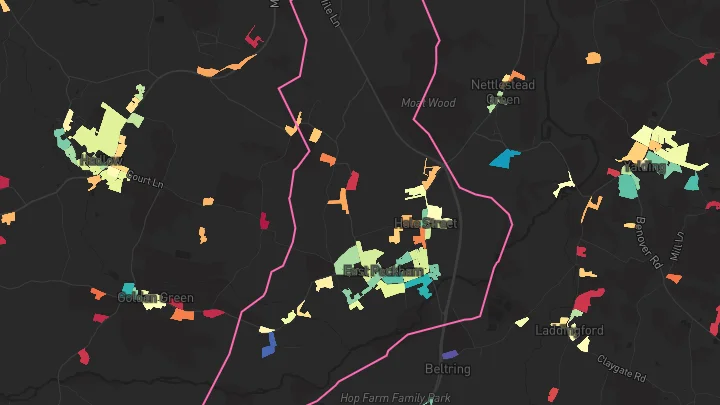Click the Moat Wood label
This screenshot has width=720, height=405.
[428, 103]
